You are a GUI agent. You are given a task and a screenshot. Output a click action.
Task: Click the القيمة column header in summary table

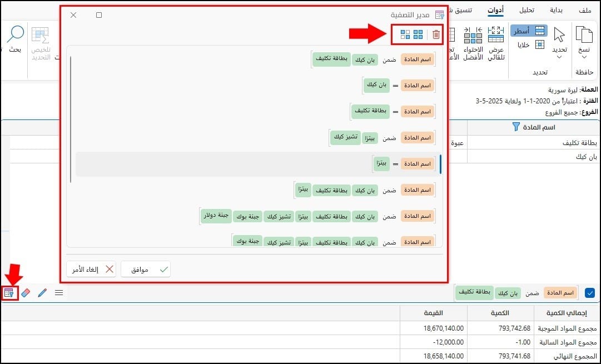tap(434, 313)
